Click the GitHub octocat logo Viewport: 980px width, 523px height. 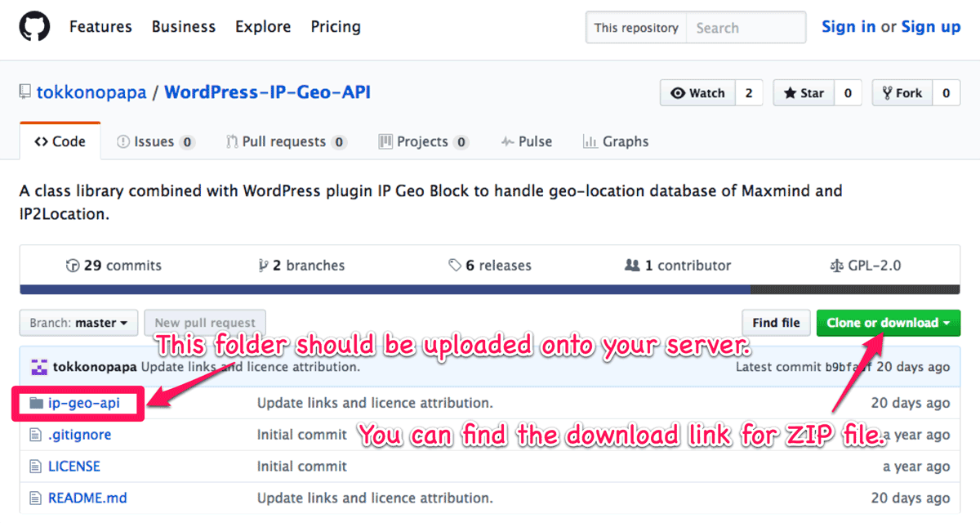point(34,27)
